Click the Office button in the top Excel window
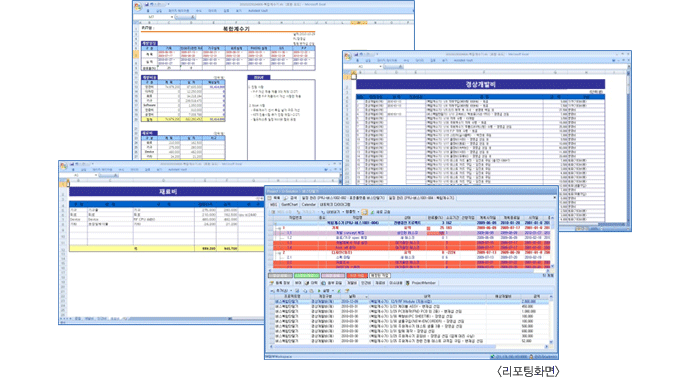 pos(138,7)
